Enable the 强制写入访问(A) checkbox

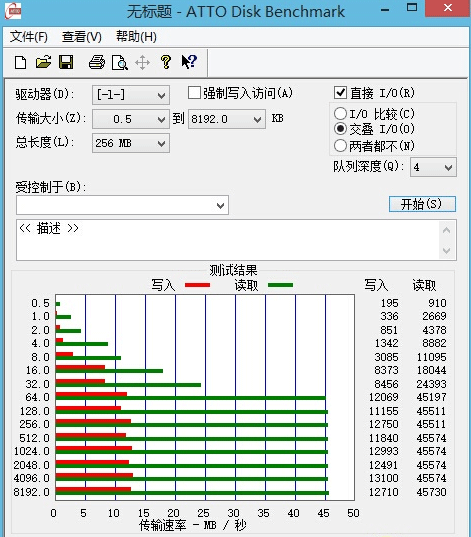194,93
